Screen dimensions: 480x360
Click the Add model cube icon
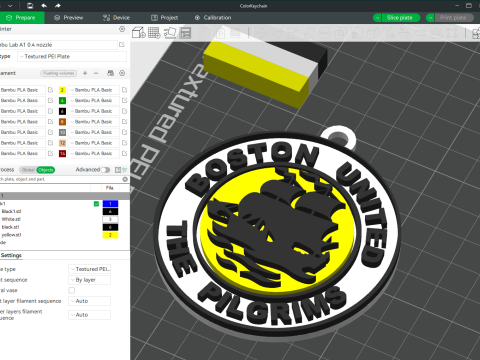139,33
